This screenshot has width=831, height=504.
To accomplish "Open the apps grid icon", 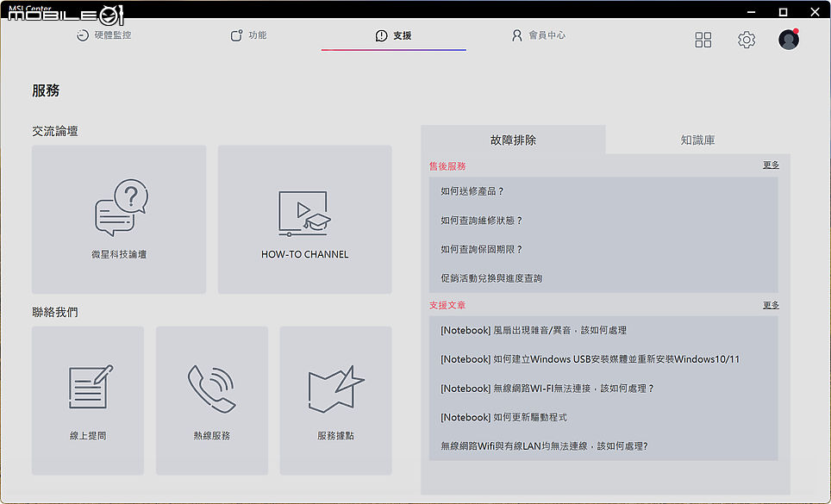I will click(x=703, y=40).
